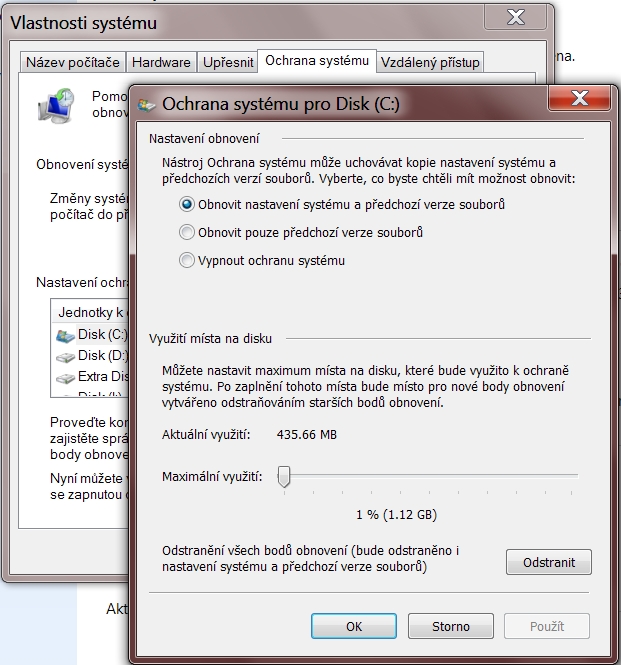Open the Upřesnit tab
This screenshot has width=621, height=665.
coord(228,62)
